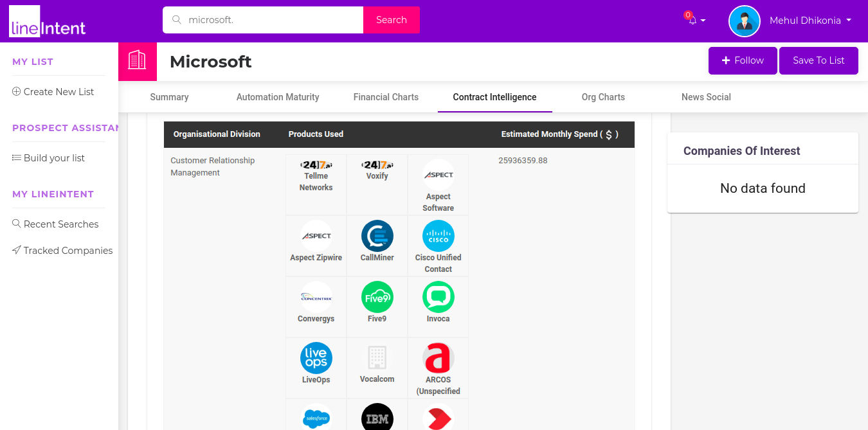This screenshot has height=430, width=868.
Task: Click the pink Search button
Action: 392,20
